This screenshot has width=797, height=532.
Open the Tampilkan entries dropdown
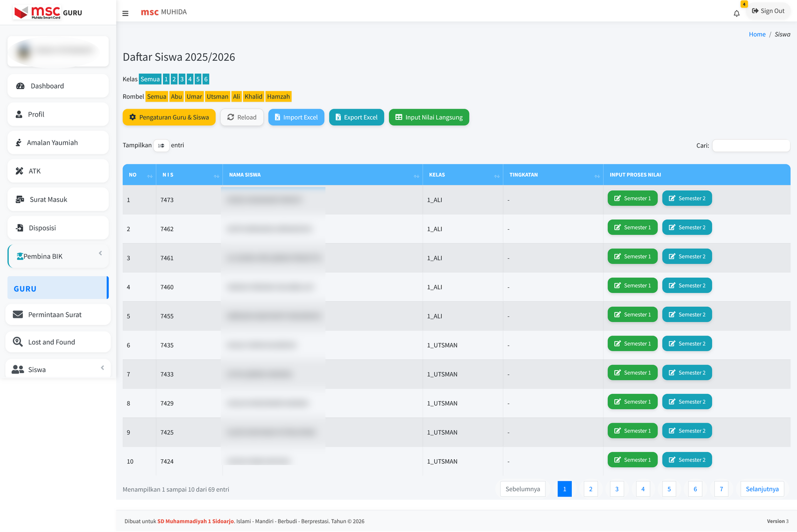(x=161, y=145)
